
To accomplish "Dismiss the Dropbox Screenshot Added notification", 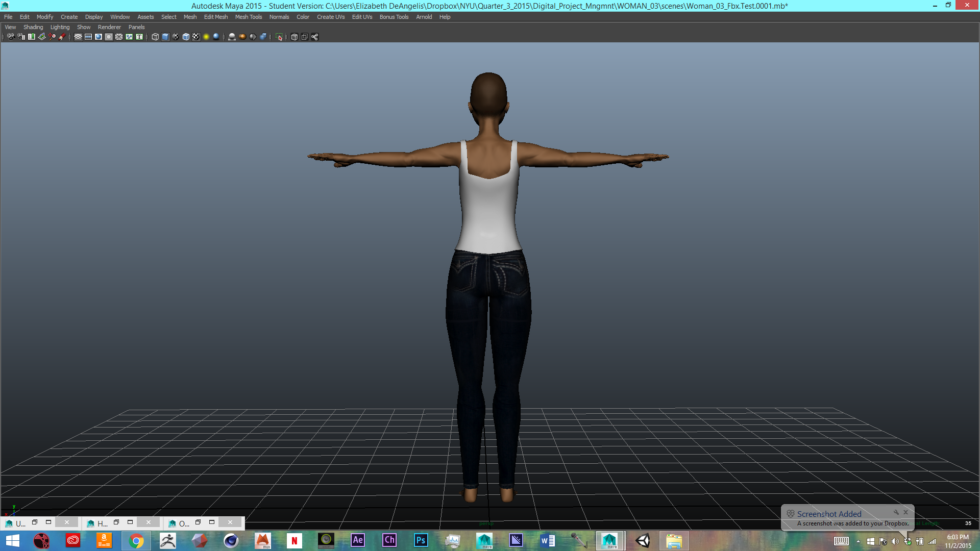I will pos(906,512).
